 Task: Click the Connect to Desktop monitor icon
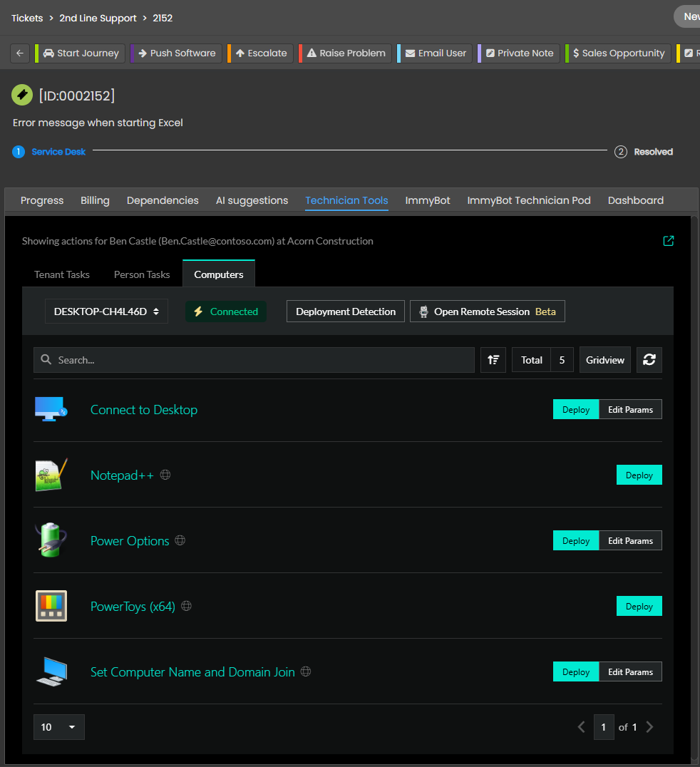click(x=51, y=410)
